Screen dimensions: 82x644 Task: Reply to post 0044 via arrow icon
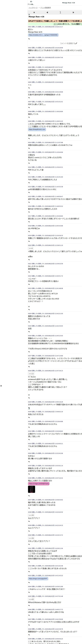coord(29,592)
